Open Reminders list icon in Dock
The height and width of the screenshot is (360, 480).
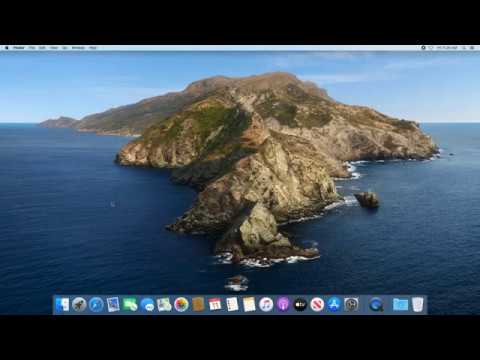tap(232, 305)
